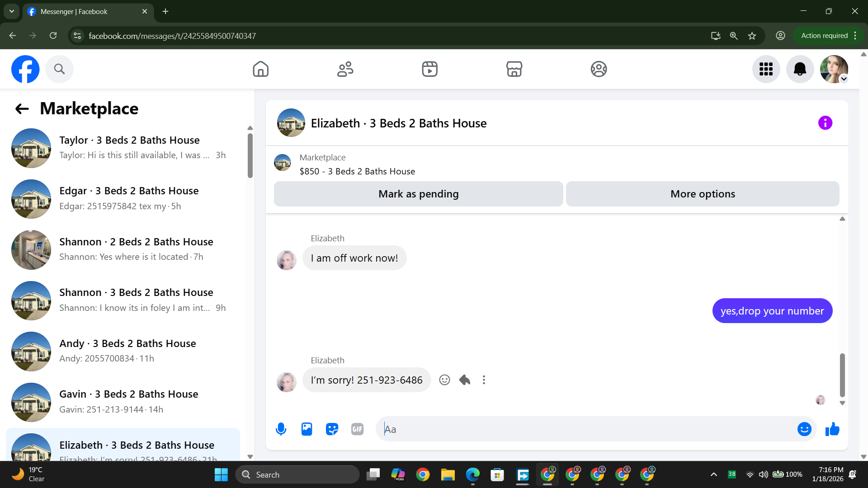The image size is (868, 488).
Task: Open the emoji picker in the message box
Action: 804,429
